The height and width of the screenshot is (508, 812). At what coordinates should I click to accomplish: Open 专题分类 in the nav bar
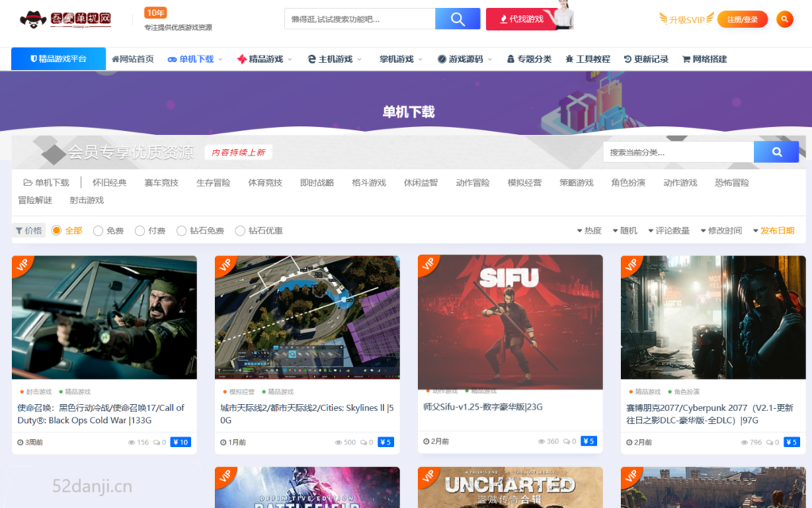529,59
